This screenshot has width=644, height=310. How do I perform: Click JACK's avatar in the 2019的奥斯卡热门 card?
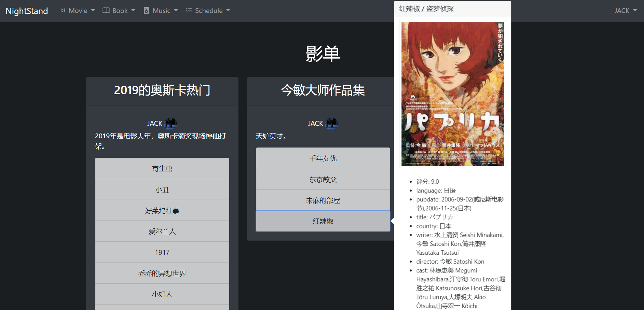(x=170, y=123)
